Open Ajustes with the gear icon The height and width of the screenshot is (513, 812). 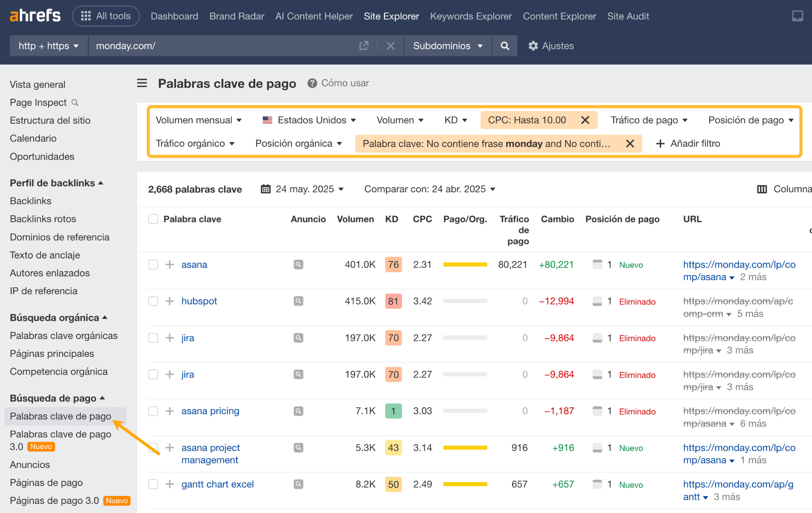tap(551, 46)
